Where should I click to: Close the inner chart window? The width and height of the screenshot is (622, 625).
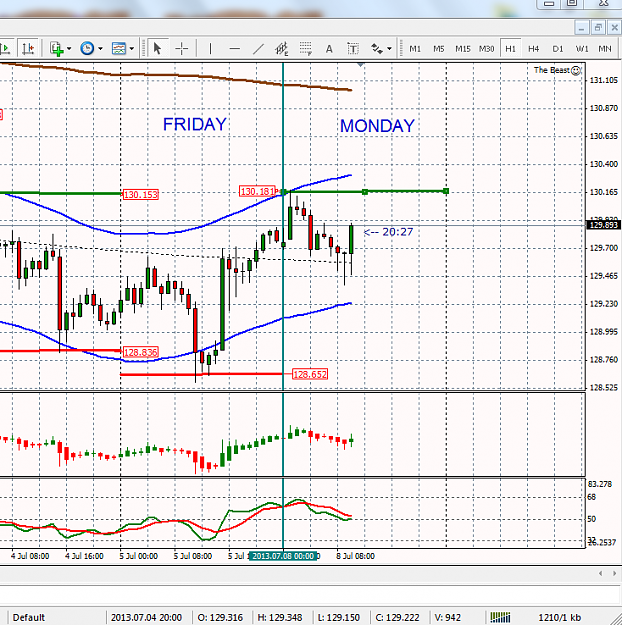click(x=614, y=28)
